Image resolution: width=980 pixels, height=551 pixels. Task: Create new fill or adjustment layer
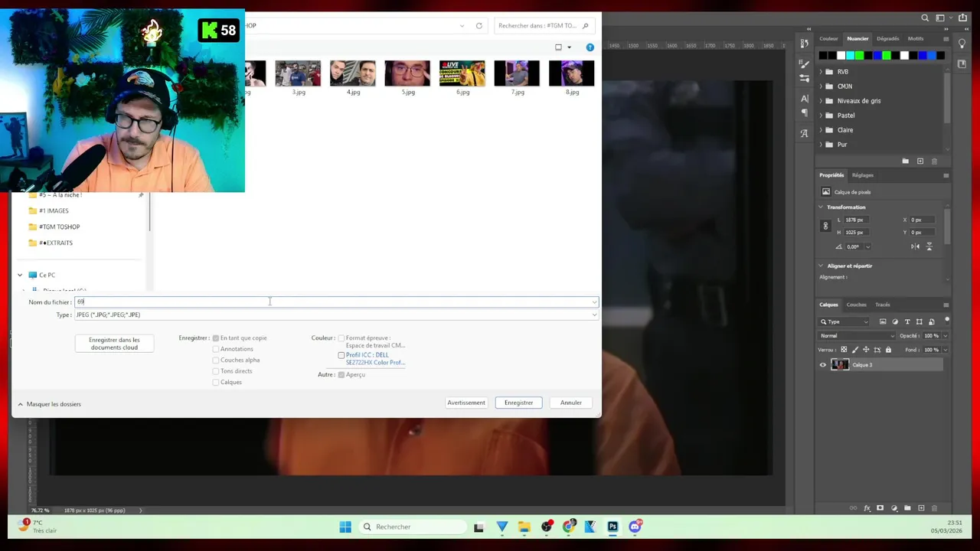click(x=894, y=508)
